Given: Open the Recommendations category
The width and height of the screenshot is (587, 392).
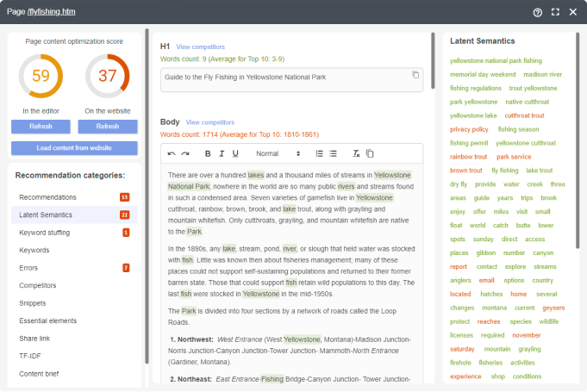Looking at the screenshot, I should [48, 197].
